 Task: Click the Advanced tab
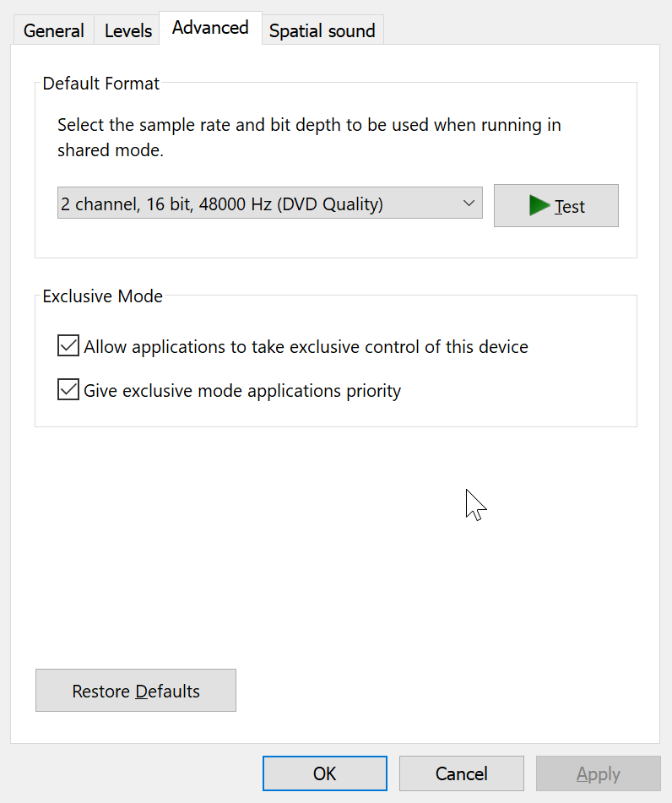(209, 27)
